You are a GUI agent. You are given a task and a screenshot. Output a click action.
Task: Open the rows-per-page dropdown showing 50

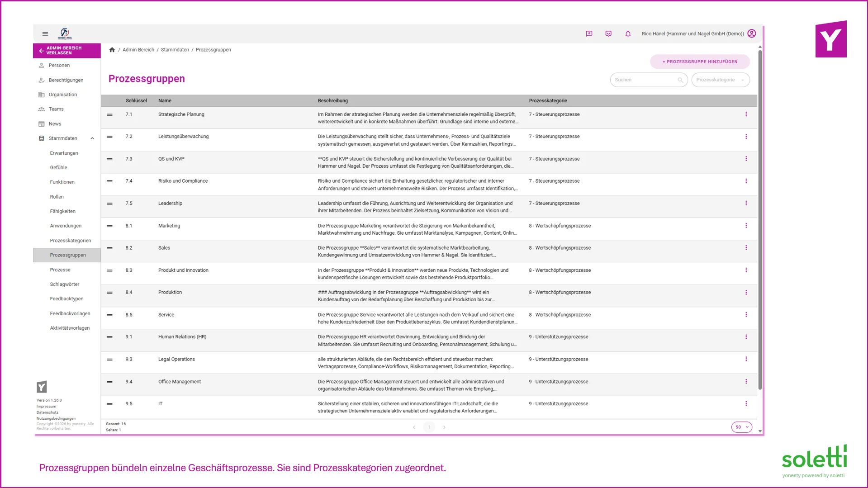[742, 427]
